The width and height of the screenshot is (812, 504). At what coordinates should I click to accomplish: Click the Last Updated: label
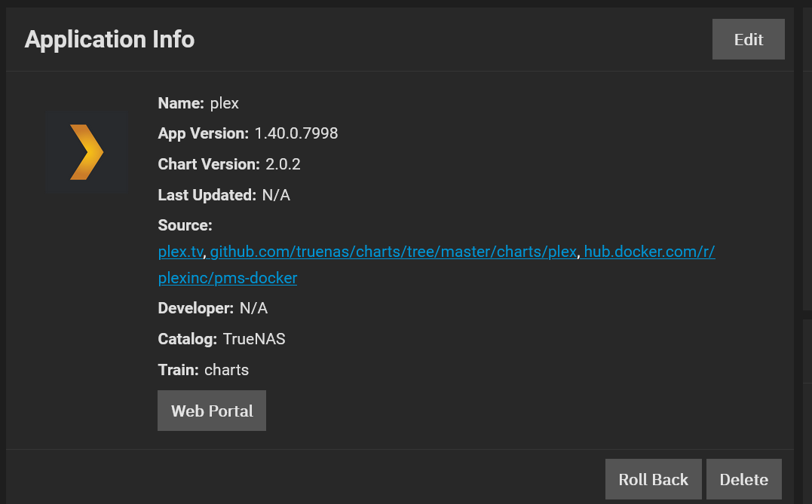pyautogui.click(x=207, y=195)
